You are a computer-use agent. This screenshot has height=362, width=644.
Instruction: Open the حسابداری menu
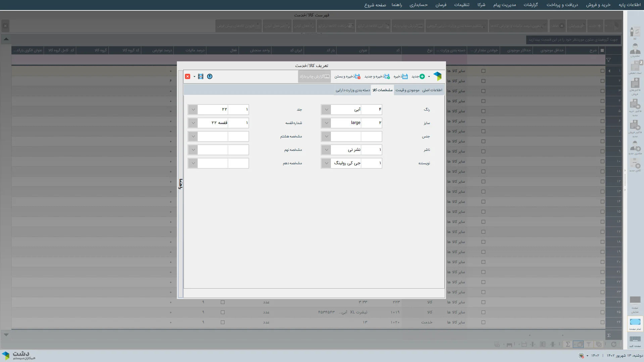(x=418, y=5)
